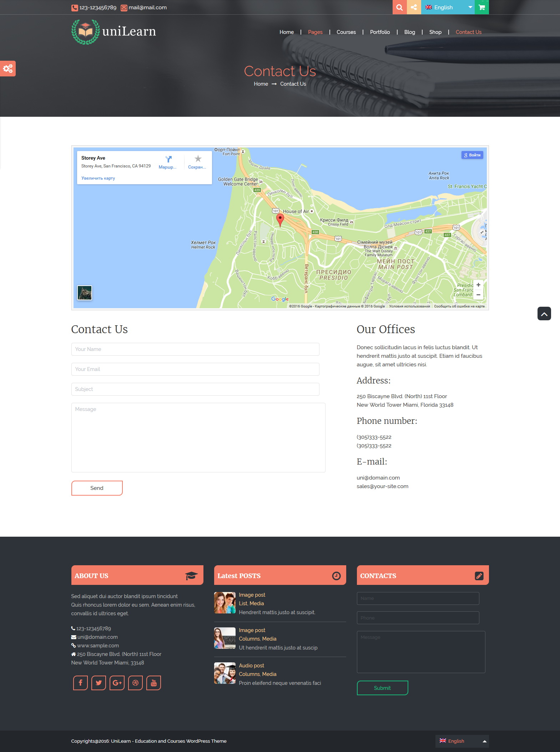Click the pencil icon in Contacts header
The height and width of the screenshot is (752, 560).
click(x=479, y=576)
